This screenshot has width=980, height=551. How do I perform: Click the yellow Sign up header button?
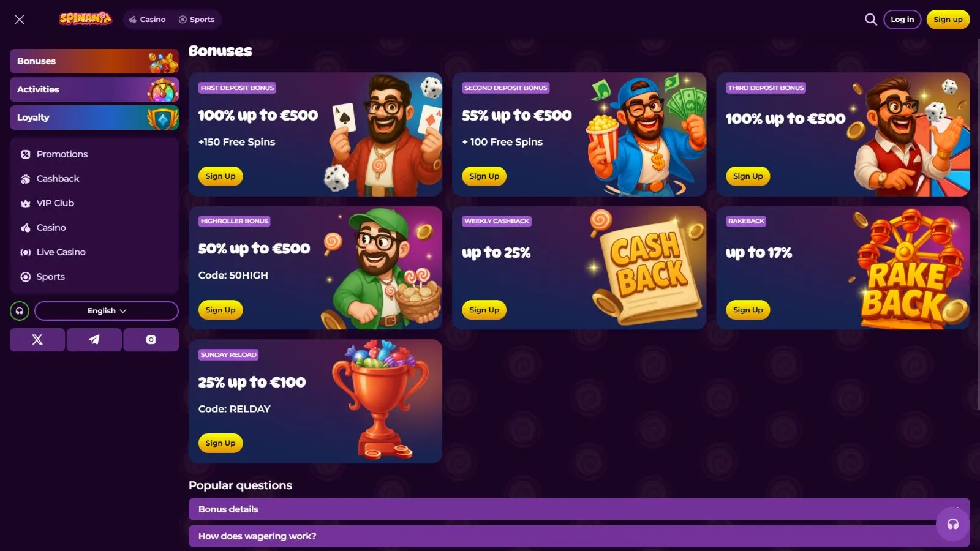coord(948,20)
